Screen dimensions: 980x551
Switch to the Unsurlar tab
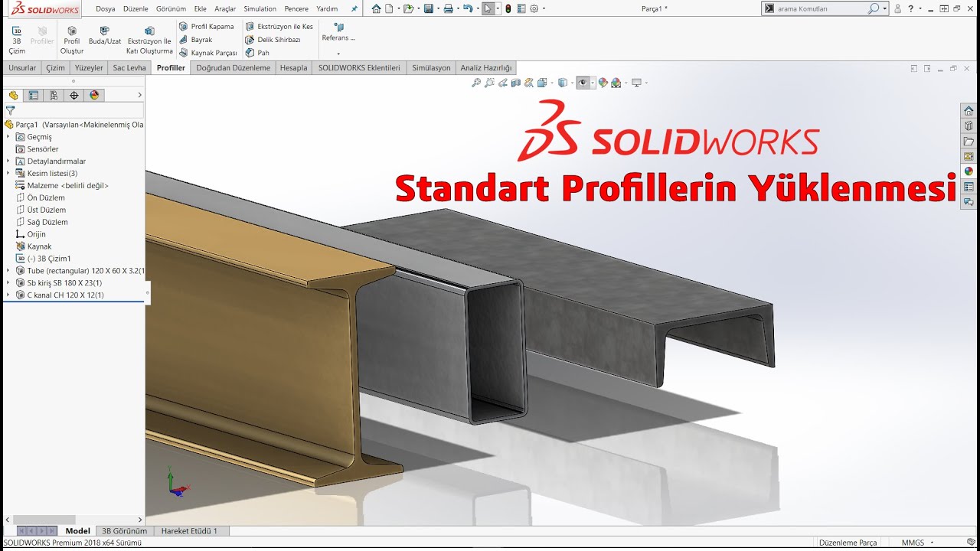tap(22, 68)
